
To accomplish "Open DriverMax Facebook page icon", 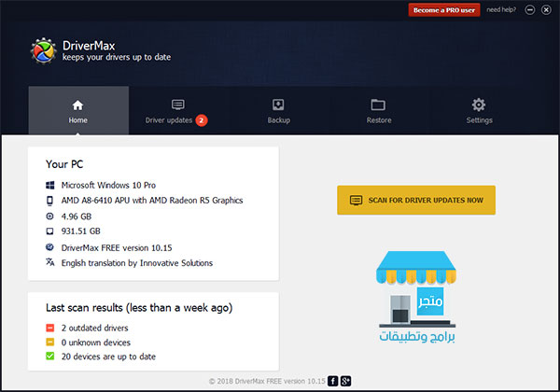I will point(333,381).
